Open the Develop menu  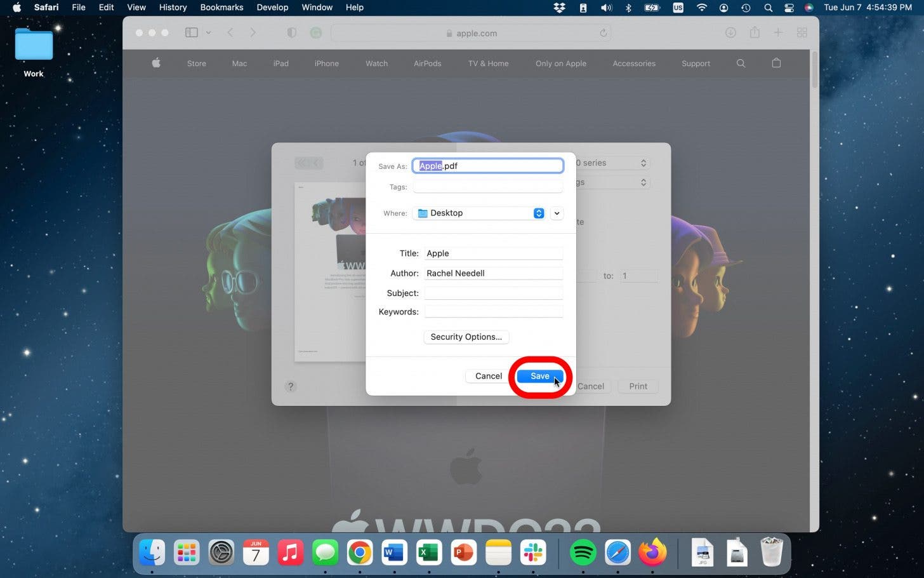272,8
